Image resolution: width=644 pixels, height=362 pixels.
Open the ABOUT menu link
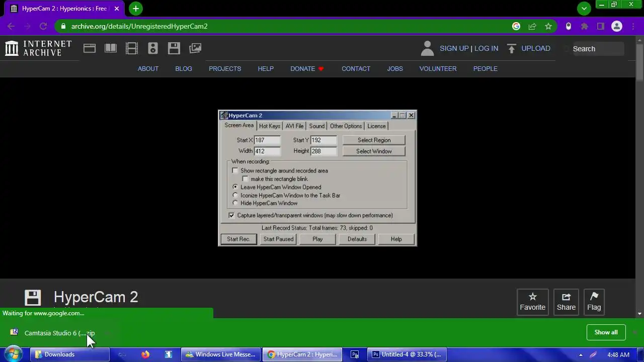coord(148,69)
